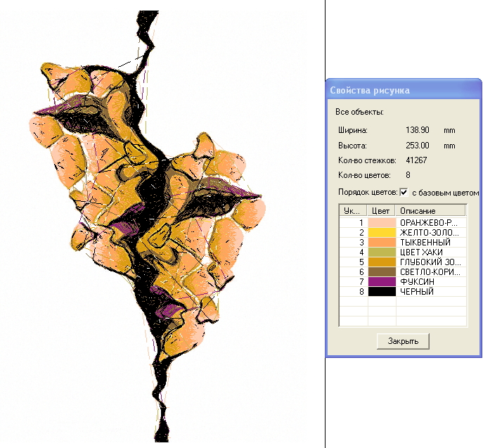Viewport: 483px width, 448px height.
Task: Click the color count value 8
Action: [408, 175]
